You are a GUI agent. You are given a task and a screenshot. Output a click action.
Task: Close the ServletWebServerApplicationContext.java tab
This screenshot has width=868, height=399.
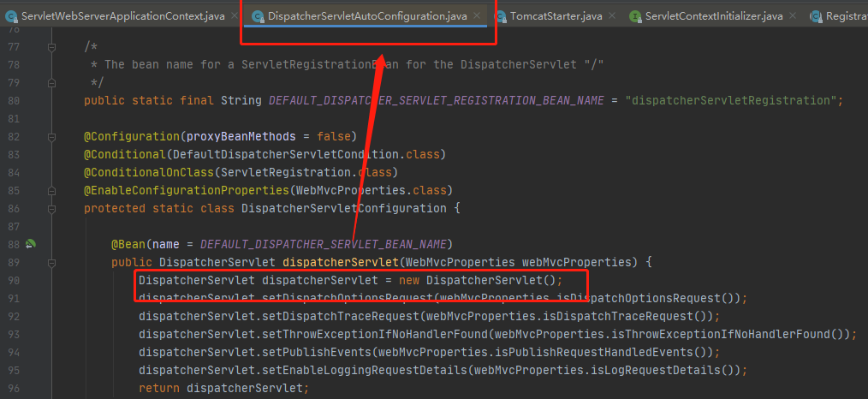click(x=235, y=16)
